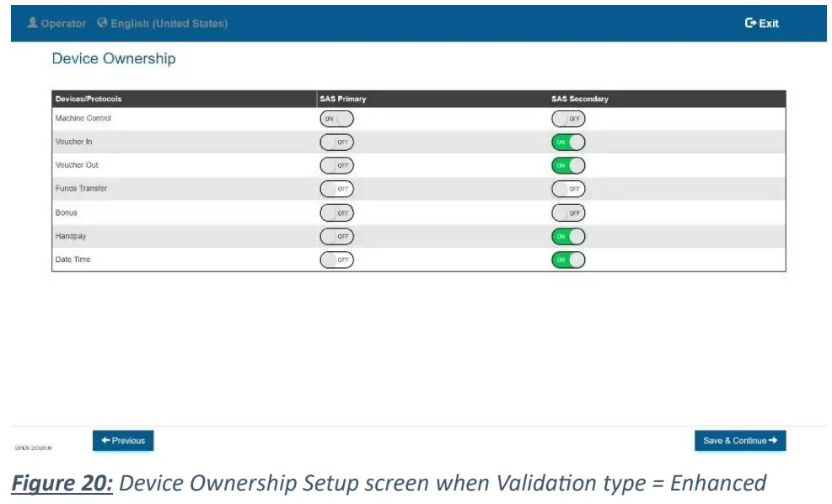The image size is (832, 504).
Task: Go back with the Previous button
Action: coord(123,441)
